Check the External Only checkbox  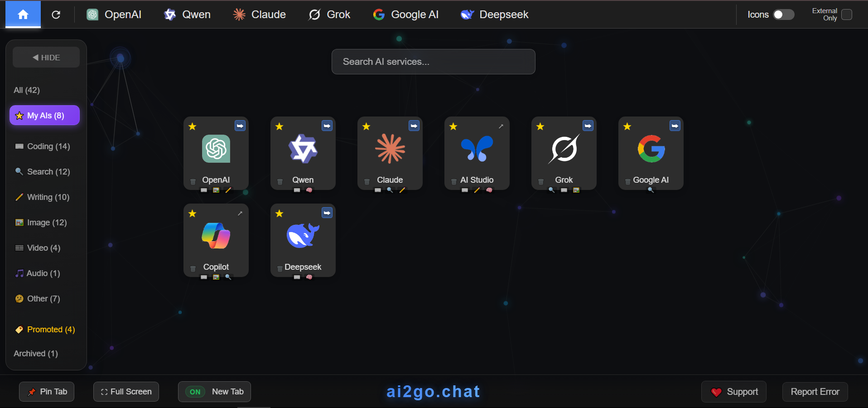click(x=846, y=15)
